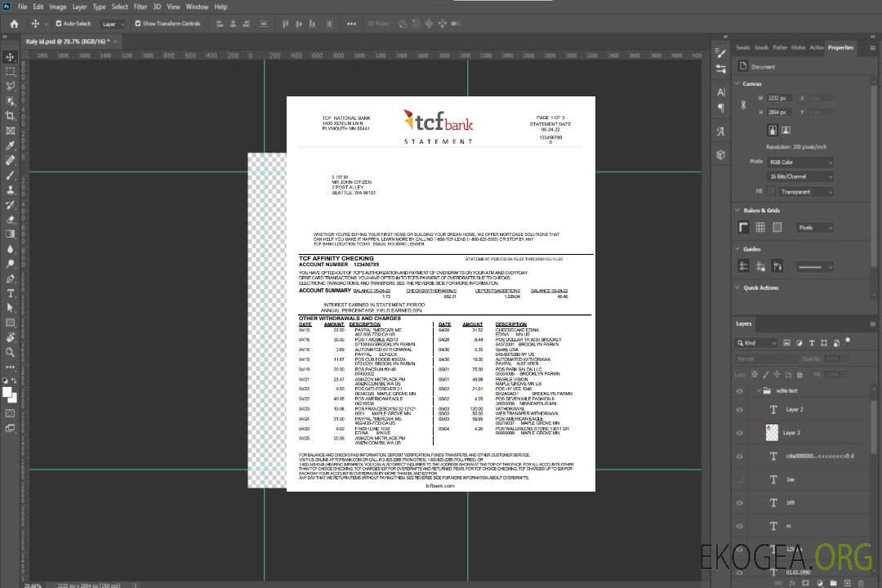Image resolution: width=882 pixels, height=588 pixels.
Task: Open the Paragraph panel icon
Action: pos(720,108)
